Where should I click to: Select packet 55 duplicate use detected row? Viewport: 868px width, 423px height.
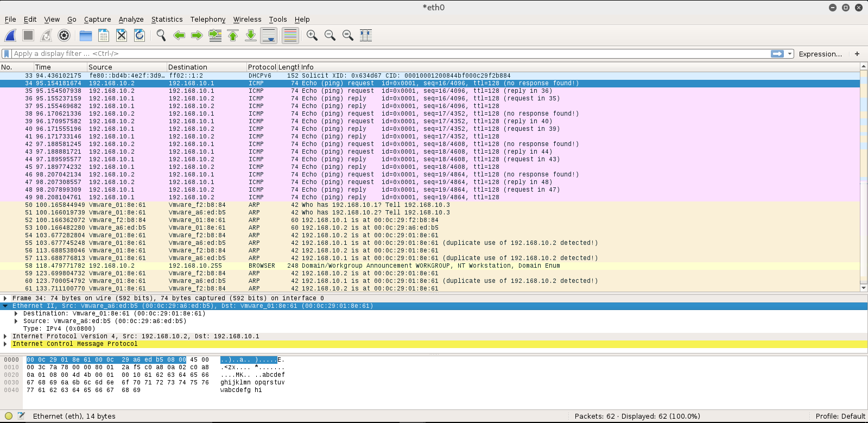pos(430,243)
